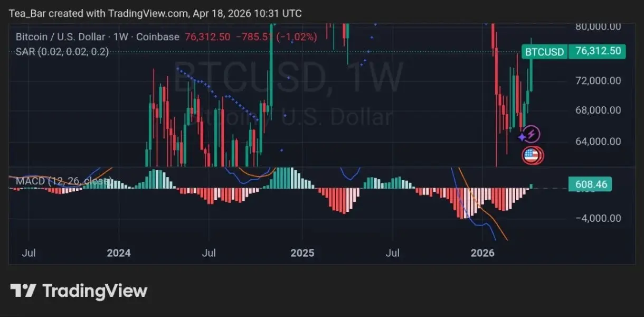Select the 2025 label on the time axis
The width and height of the screenshot is (644, 317).
[302, 253]
